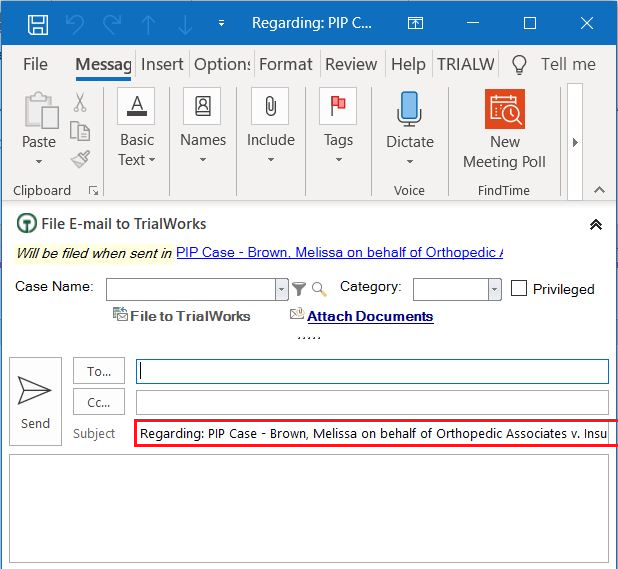Click the Send button
618x569 pixels.
(35, 401)
